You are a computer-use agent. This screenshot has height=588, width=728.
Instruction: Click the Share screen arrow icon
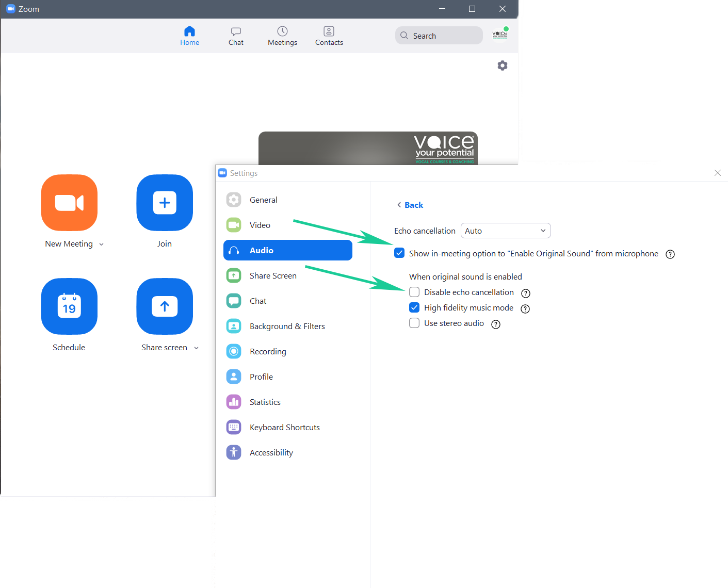[x=165, y=306]
